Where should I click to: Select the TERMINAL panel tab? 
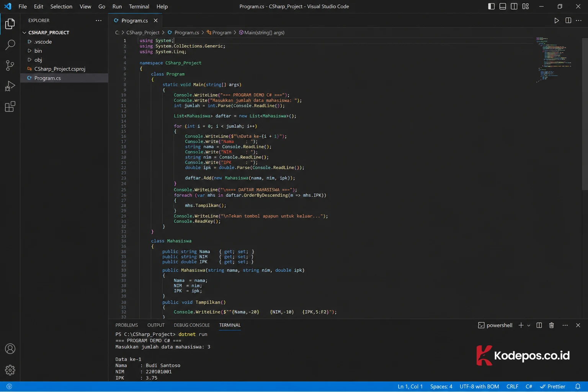(x=230, y=325)
